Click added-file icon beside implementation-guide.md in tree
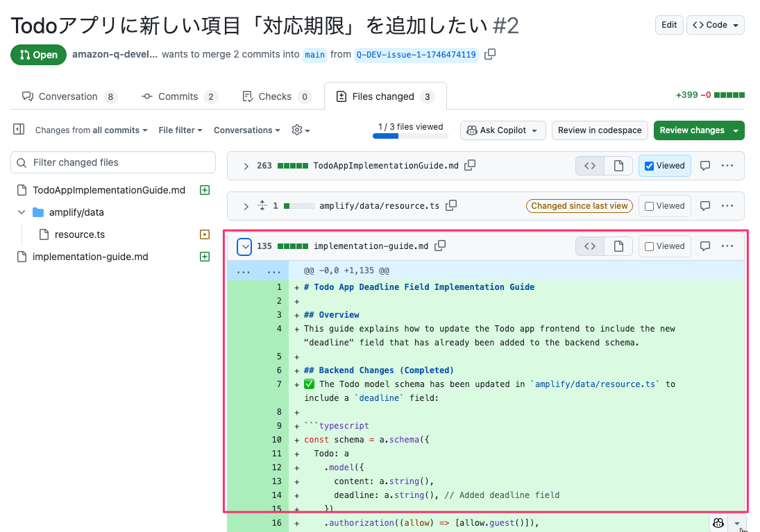 205,257
